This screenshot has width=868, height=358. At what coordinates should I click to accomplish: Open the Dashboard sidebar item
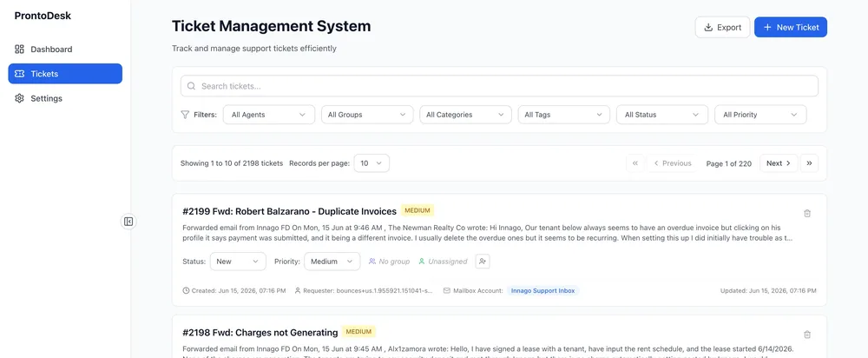click(x=65, y=50)
